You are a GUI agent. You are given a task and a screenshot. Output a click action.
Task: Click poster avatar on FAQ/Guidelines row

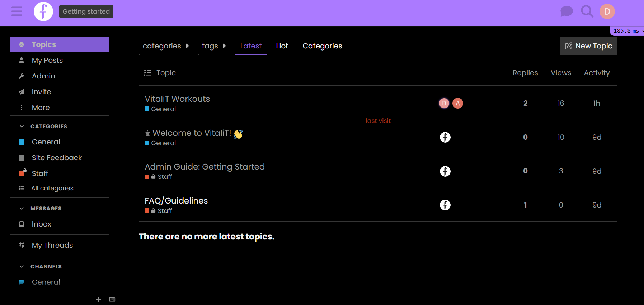tap(445, 205)
